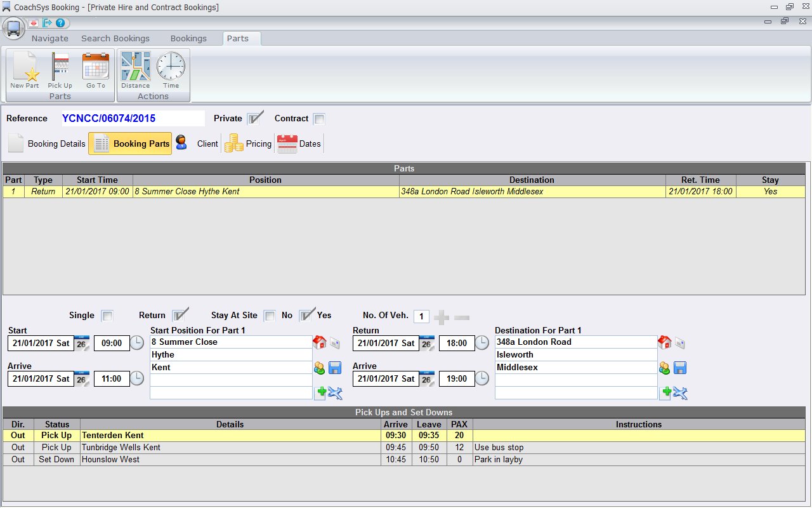This screenshot has height=508, width=812.
Task: Click clock icon next to 09:00 start time
Action: pos(138,343)
